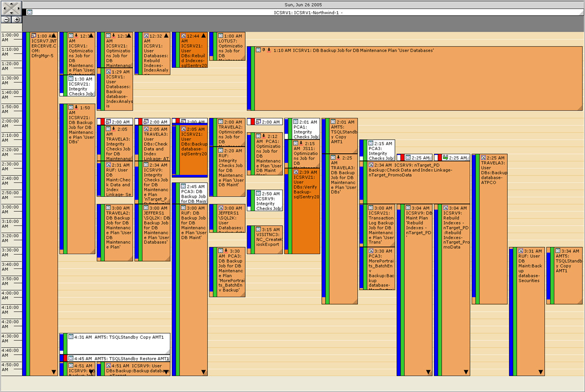Click the job icon on 1:00 AM LOTUS7 Optimizations event

click(221, 36)
